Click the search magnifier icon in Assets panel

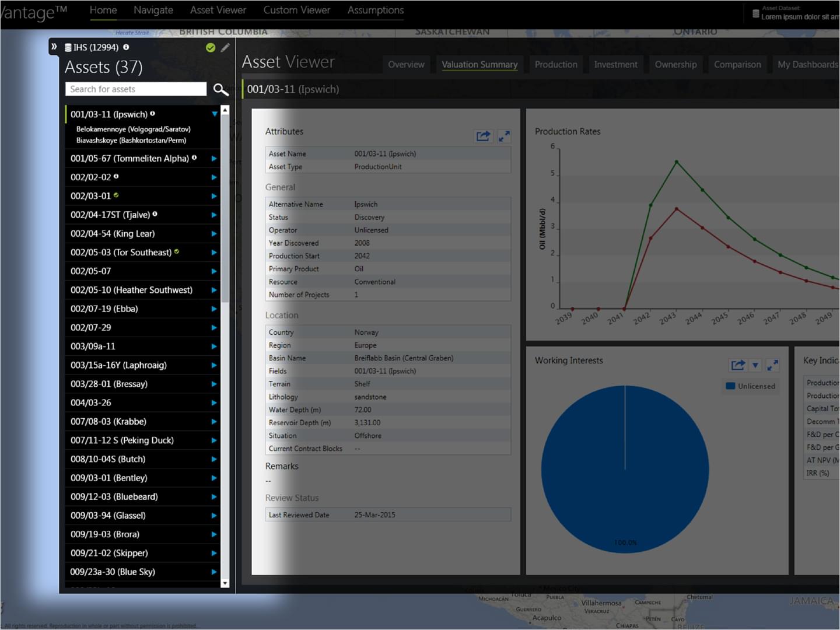pyautogui.click(x=220, y=89)
